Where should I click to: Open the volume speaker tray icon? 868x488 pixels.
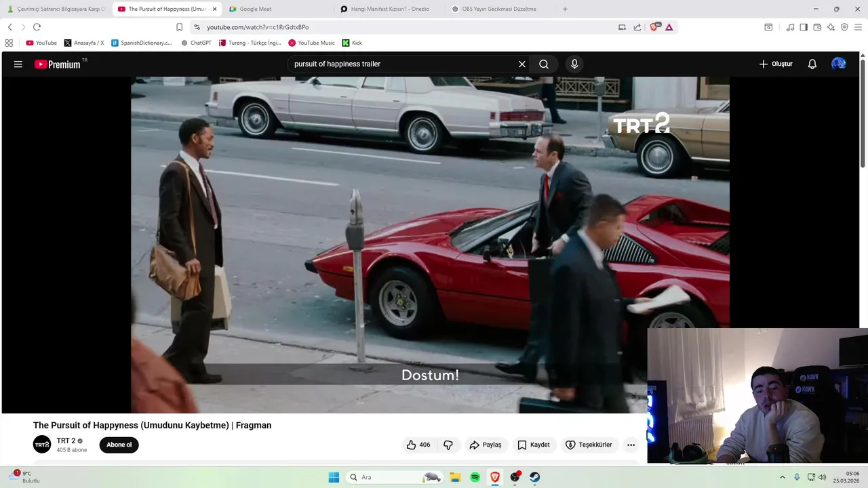(x=822, y=477)
